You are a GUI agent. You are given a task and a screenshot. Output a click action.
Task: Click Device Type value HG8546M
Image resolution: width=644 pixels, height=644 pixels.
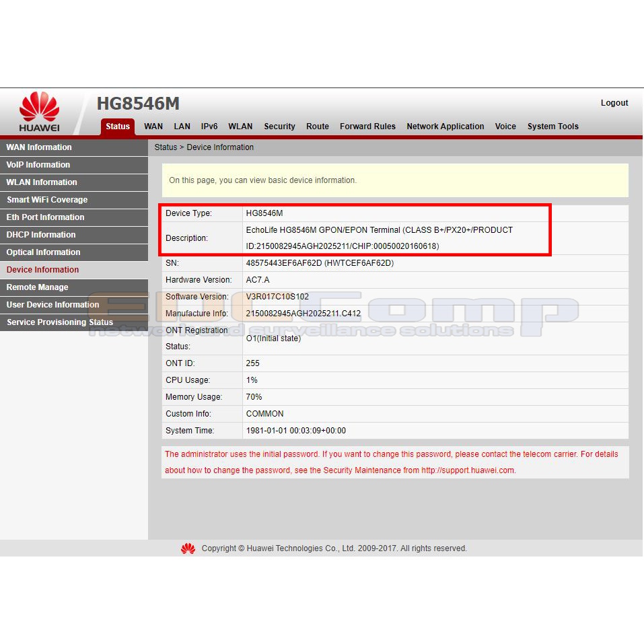click(x=264, y=213)
